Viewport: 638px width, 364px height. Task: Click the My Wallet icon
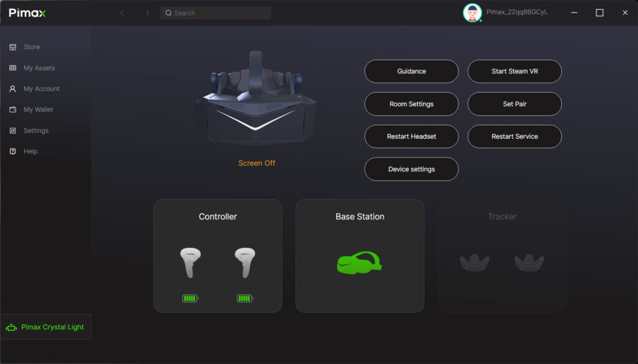pos(12,110)
